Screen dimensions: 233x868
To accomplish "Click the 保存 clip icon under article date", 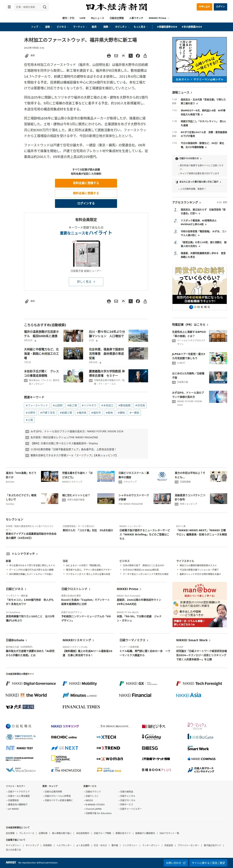I will (27, 56).
